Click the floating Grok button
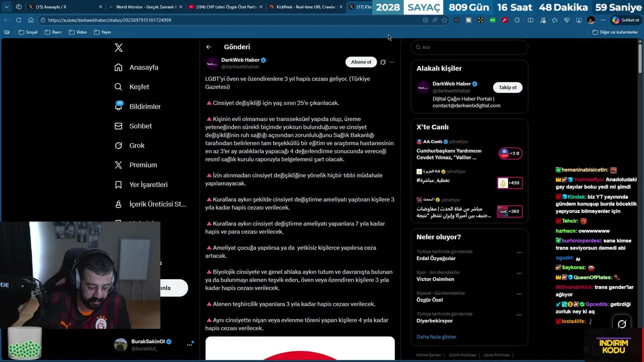The width and height of the screenshot is (644, 362). (622, 324)
